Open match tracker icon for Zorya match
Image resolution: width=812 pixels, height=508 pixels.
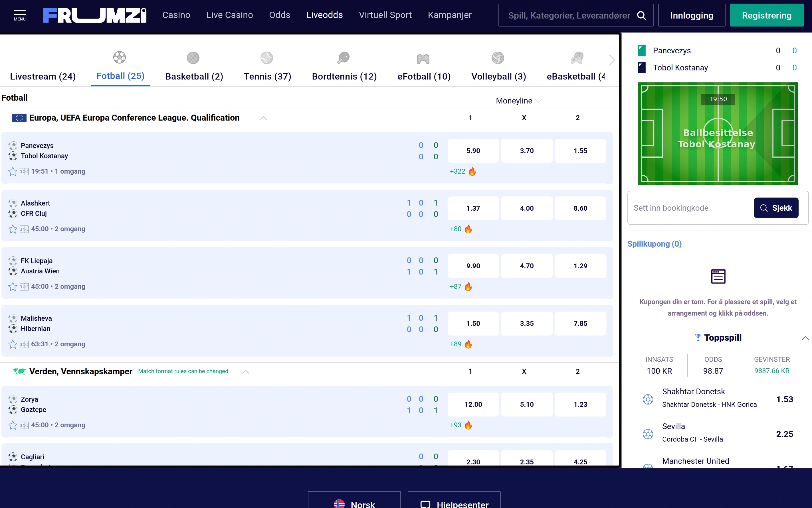click(24, 425)
